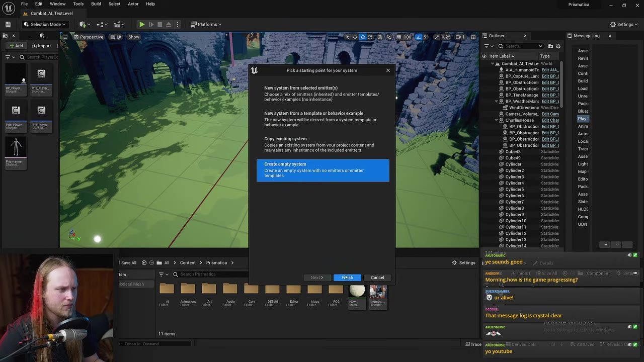Click the Outliner add-folder icon
This screenshot has height=362, width=644.
[550, 46]
